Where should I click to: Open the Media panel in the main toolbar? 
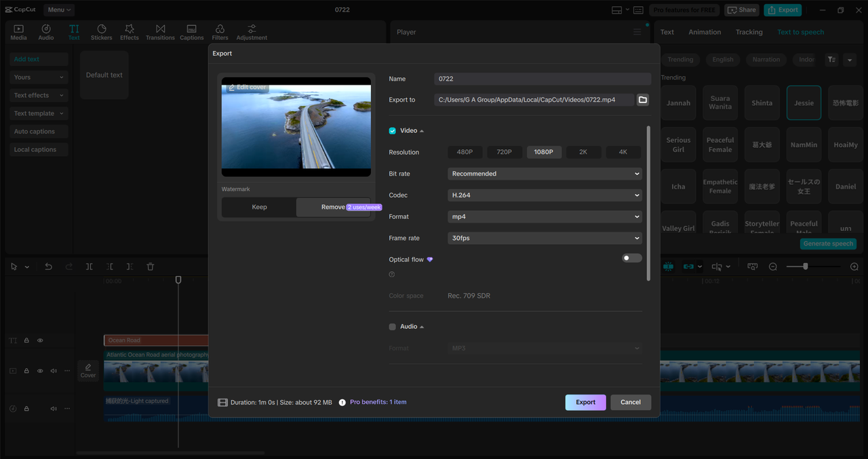(x=18, y=32)
